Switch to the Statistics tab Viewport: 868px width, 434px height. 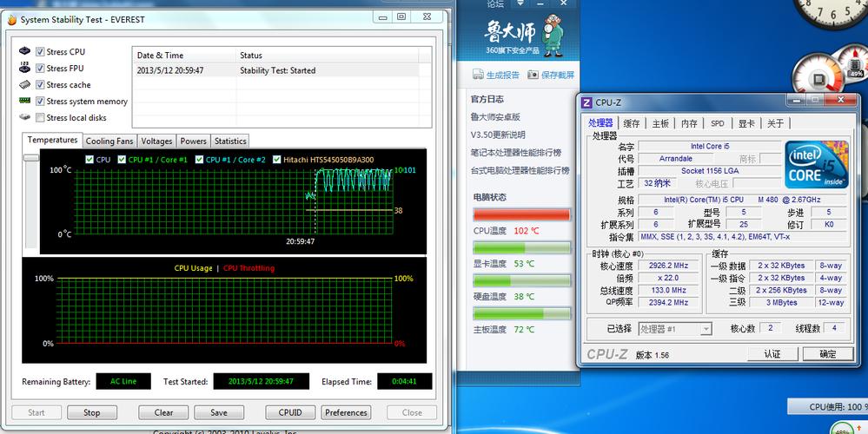(x=230, y=141)
